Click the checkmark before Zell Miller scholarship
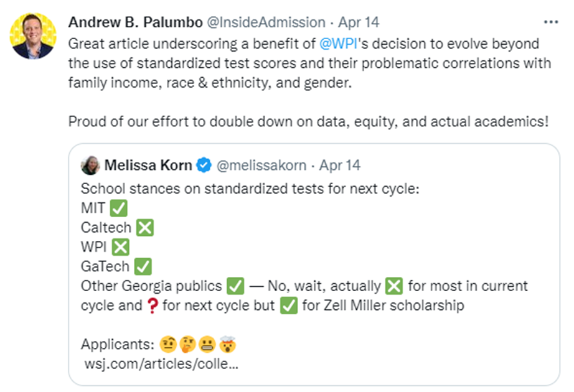 tap(289, 306)
